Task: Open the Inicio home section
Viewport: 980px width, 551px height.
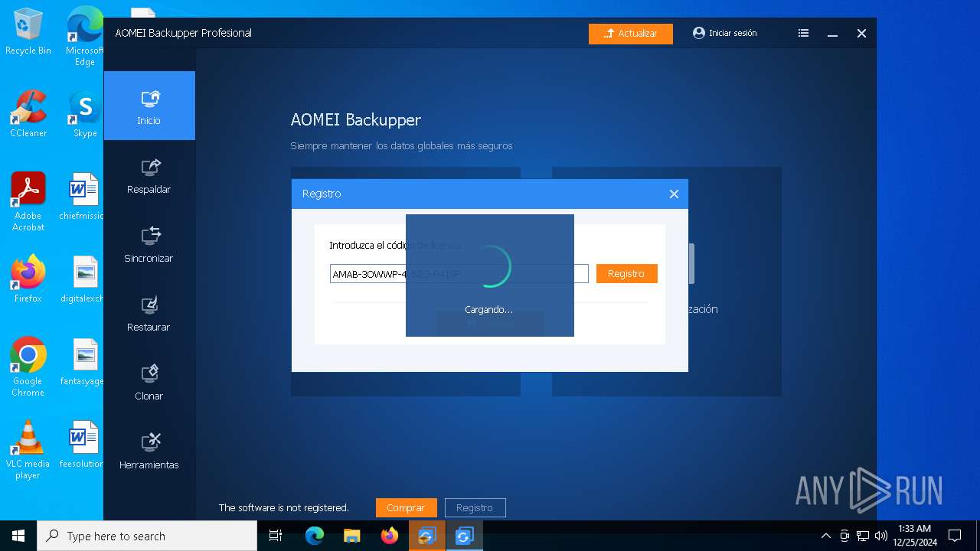Action: [149, 106]
